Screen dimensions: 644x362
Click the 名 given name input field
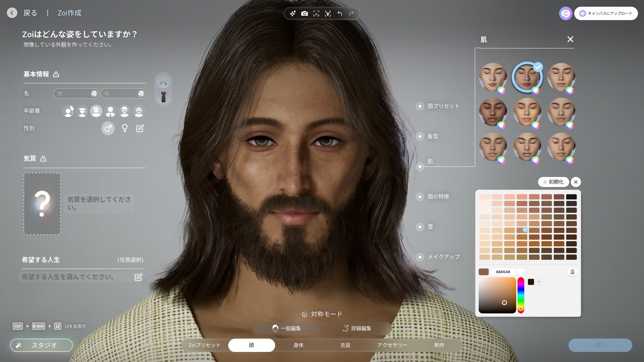pos(123,94)
